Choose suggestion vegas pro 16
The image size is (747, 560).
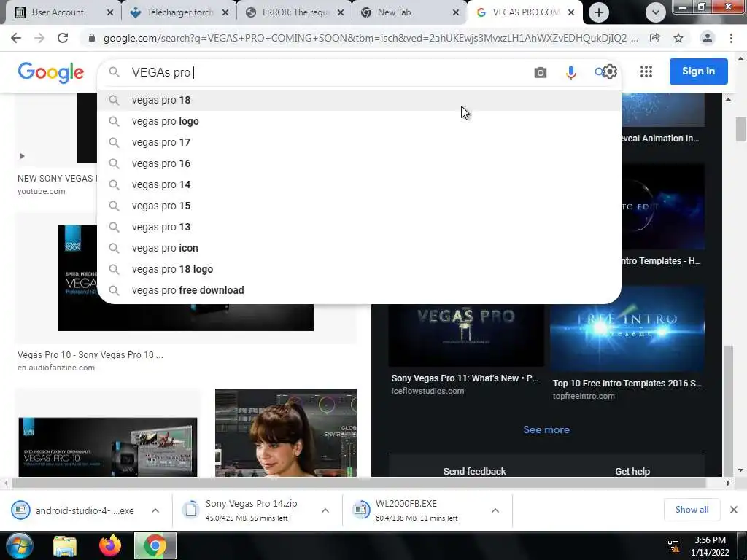pos(359,163)
